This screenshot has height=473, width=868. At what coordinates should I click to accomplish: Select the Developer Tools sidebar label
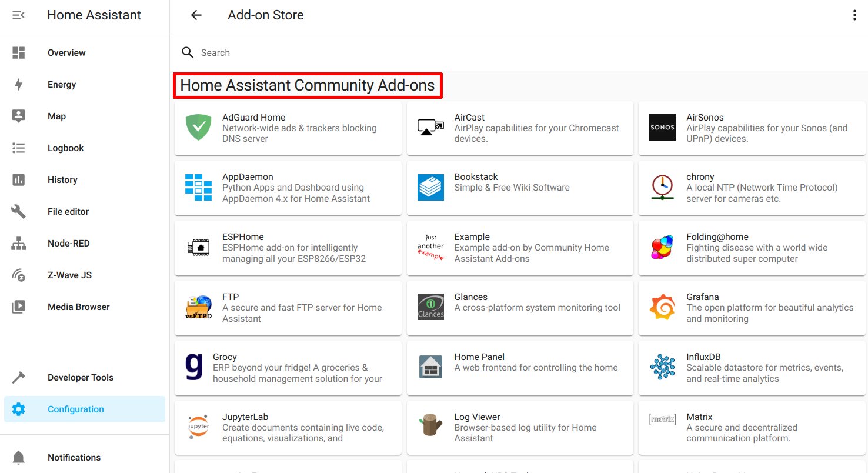(x=81, y=378)
